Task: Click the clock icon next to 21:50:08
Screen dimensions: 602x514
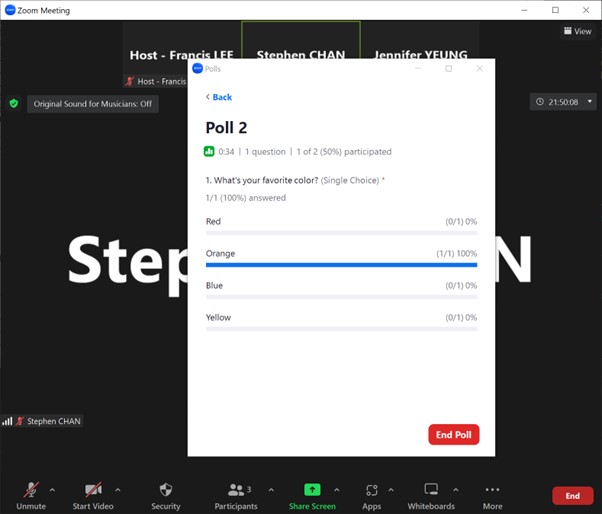Action: (540, 102)
